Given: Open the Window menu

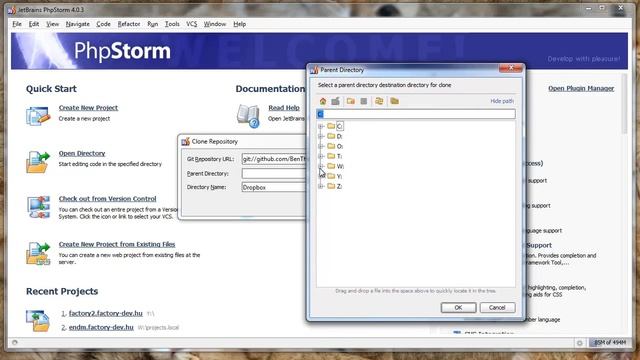Looking at the screenshot, I should click(215, 24).
